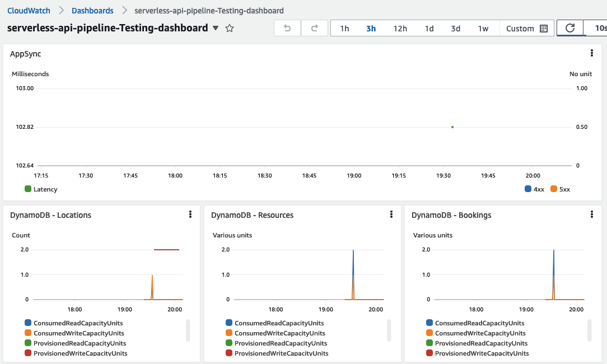Screen dimensions: 607x364
Task: Open AppSync widget actions menu
Action: (591, 53)
